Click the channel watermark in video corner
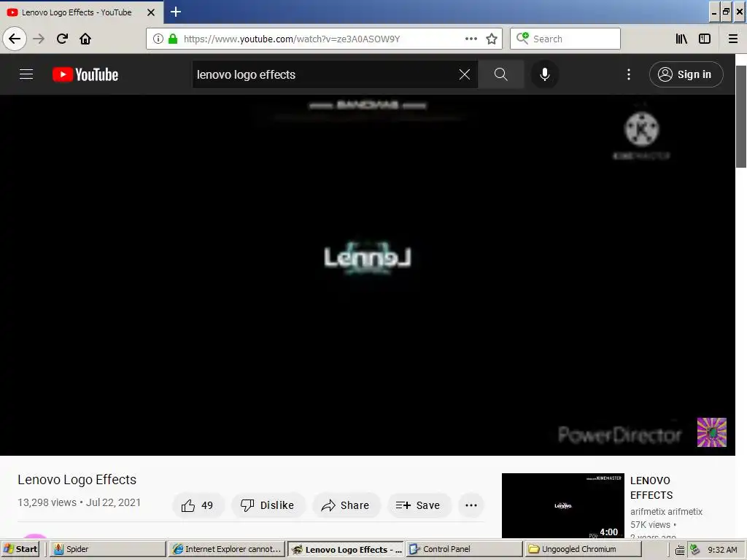747x560 pixels. (x=712, y=432)
